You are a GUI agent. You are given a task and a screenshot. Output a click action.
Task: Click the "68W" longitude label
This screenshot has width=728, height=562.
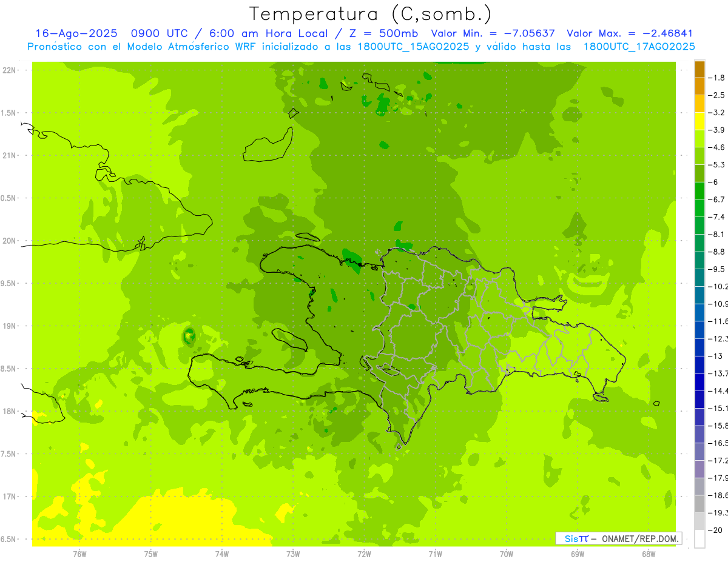[x=649, y=554]
